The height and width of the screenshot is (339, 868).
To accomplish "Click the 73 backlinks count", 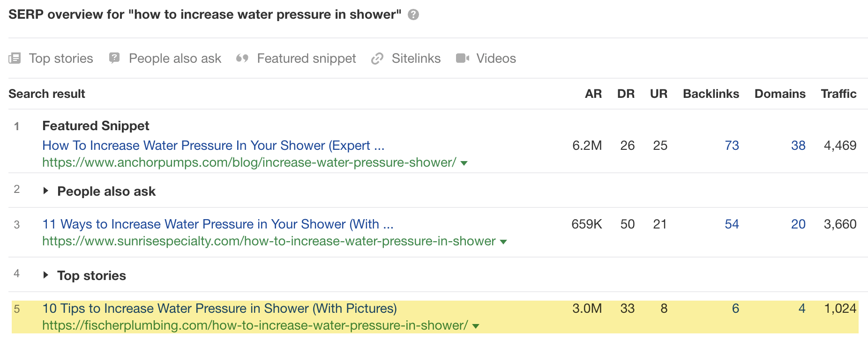I will tap(732, 146).
